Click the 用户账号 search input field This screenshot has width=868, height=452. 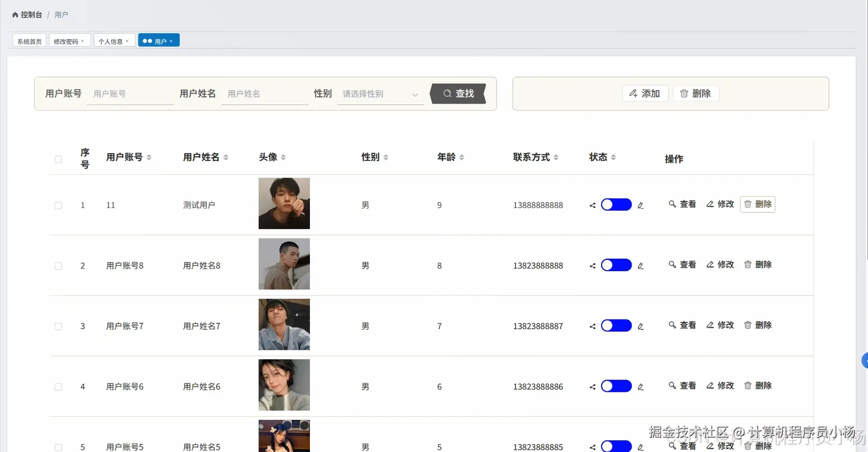(x=130, y=94)
